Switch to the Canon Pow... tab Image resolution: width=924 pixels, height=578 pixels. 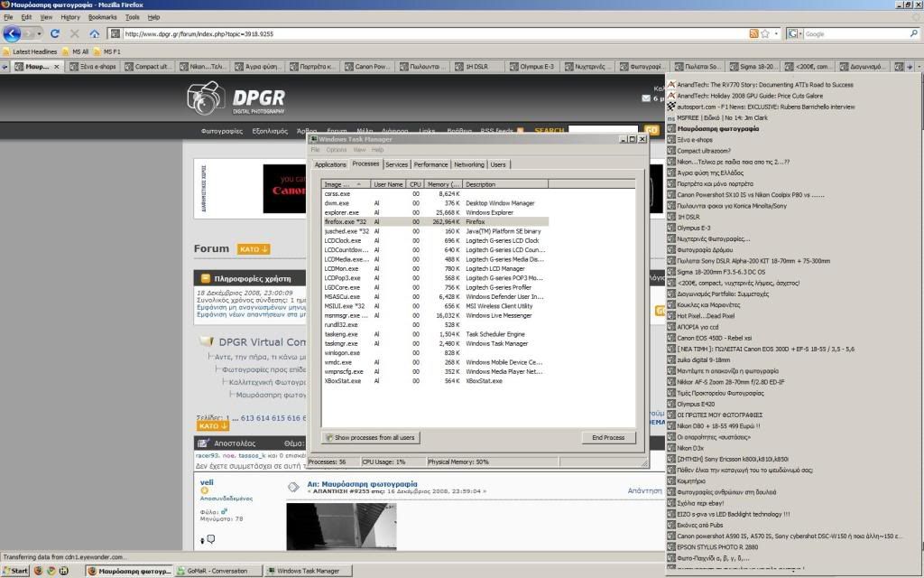(368, 67)
